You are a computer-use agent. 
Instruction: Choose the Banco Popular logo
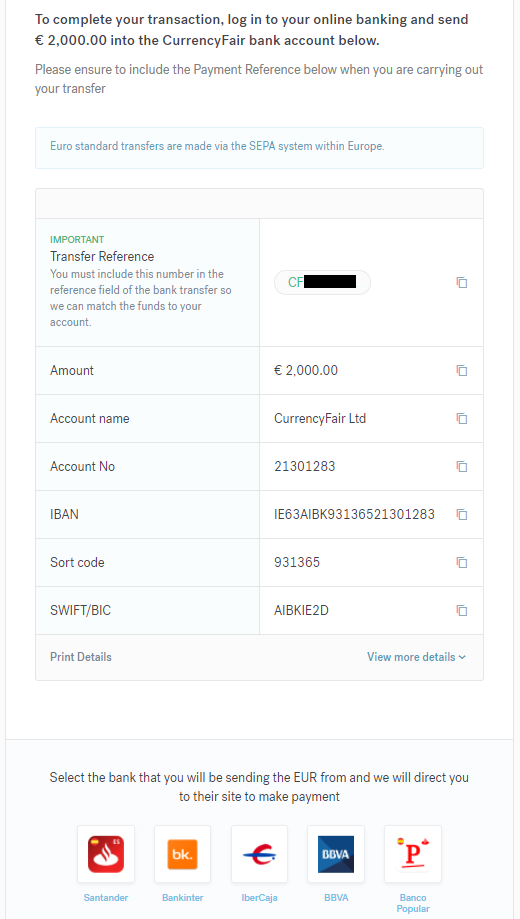pyautogui.click(x=413, y=854)
